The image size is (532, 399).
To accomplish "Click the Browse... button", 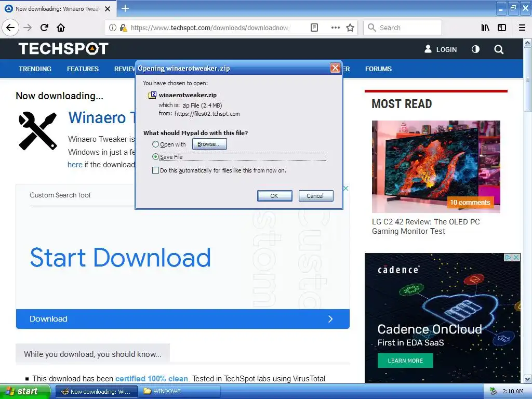I will pos(209,144).
